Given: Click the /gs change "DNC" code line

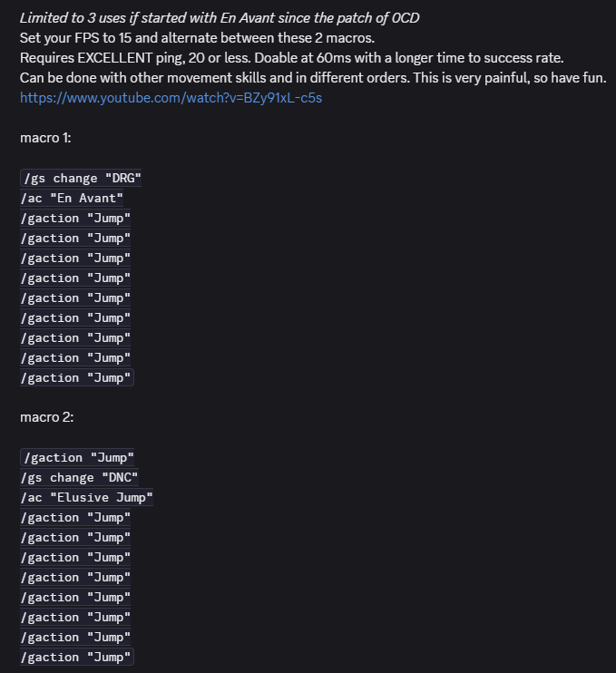Looking at the screenshot, I should pyautogui.click(x=80, y=478).
